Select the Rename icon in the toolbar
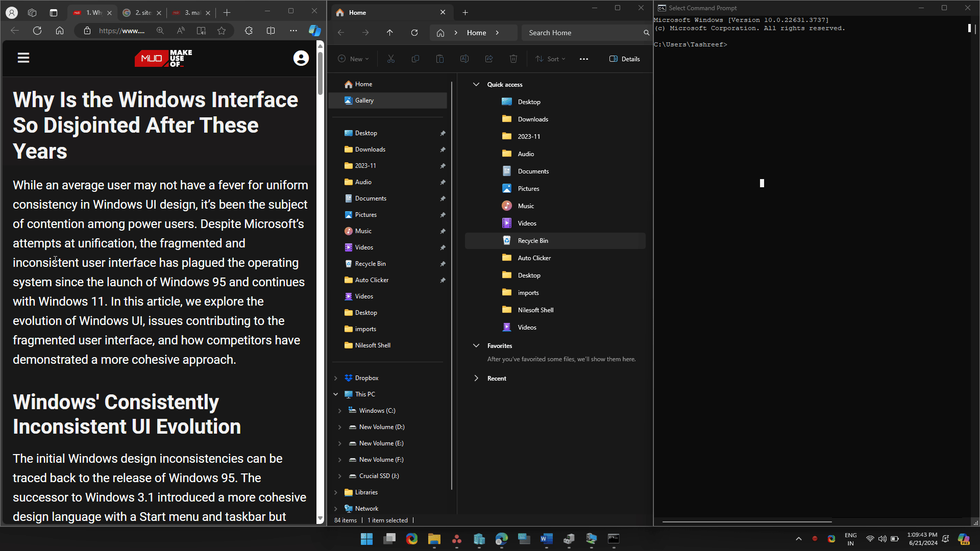 tap(464, 59)
